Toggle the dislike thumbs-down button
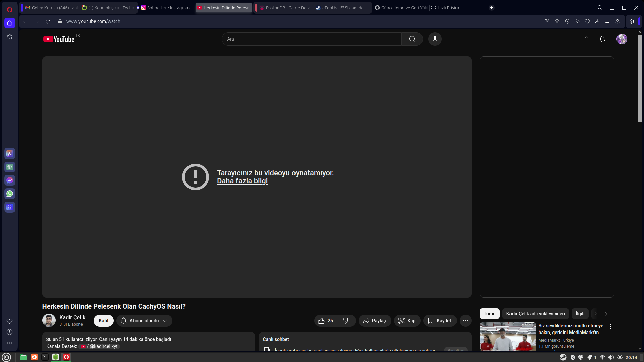 346,321
